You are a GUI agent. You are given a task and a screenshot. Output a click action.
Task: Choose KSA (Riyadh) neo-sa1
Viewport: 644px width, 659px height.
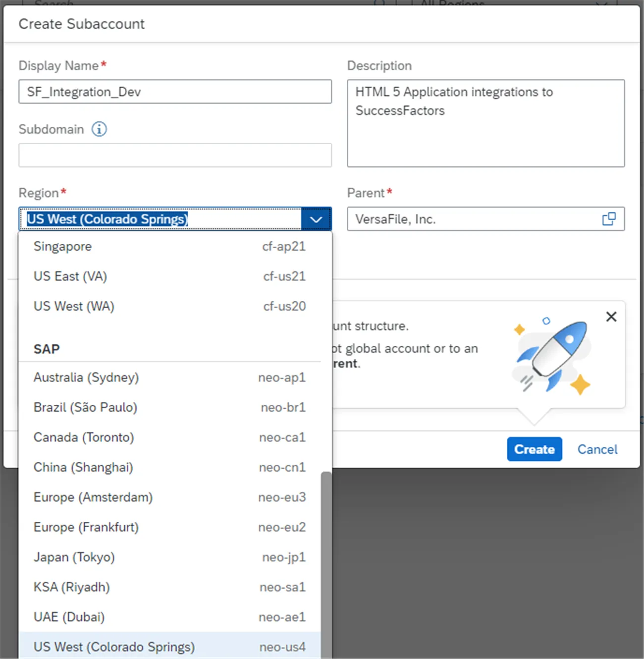click(169, 587)
